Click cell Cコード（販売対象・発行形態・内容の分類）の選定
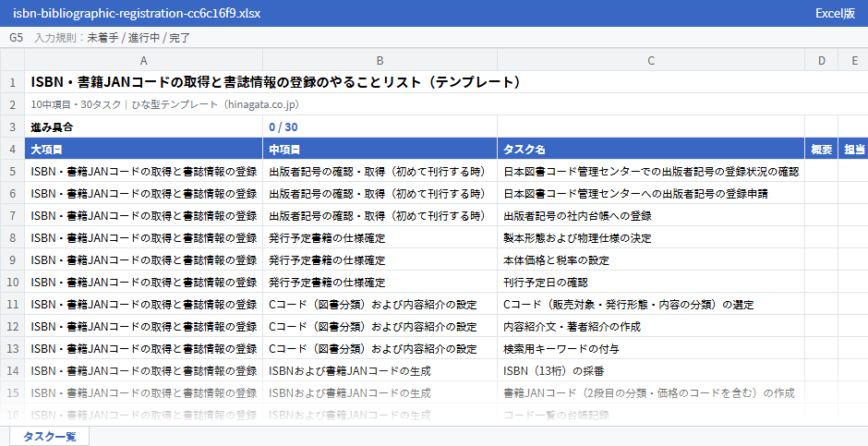The width and height of the screenshot is (868, 446). [x=651, y=304]
